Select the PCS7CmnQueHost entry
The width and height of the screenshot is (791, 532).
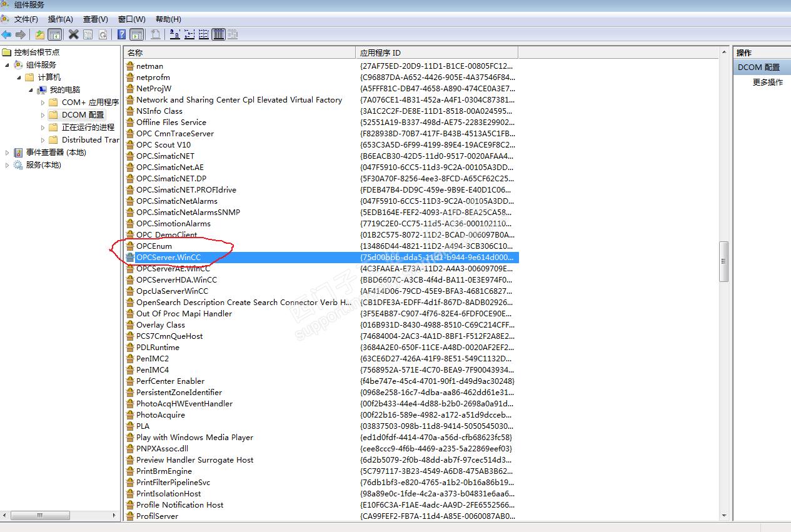click(169, 336)
